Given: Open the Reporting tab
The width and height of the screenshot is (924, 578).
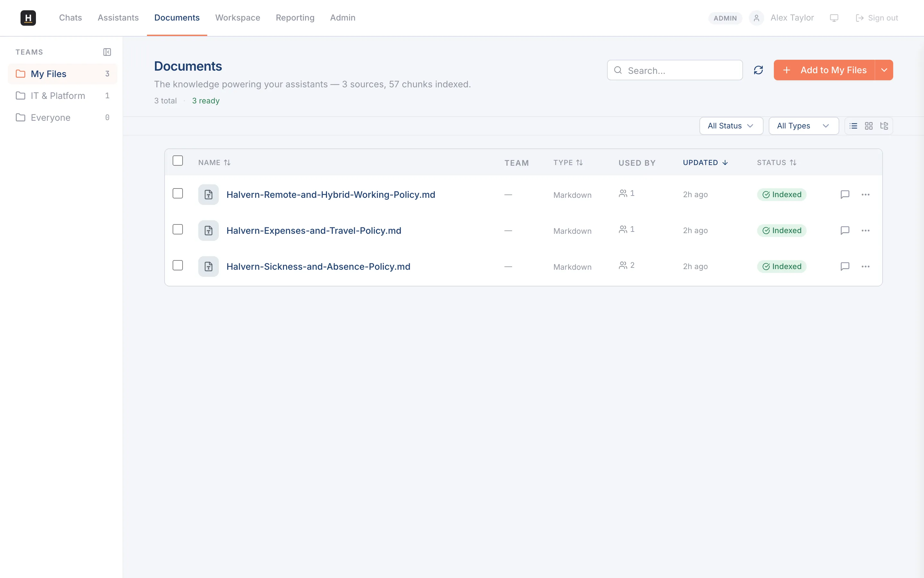Looking at the screenshot, I should coord(295,18).
